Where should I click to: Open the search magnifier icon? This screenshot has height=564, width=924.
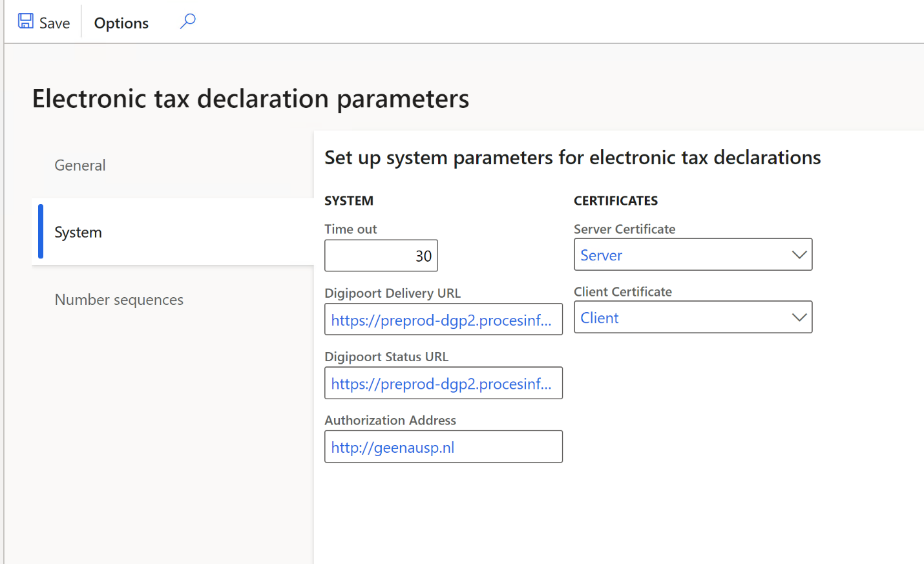point(187,21)
